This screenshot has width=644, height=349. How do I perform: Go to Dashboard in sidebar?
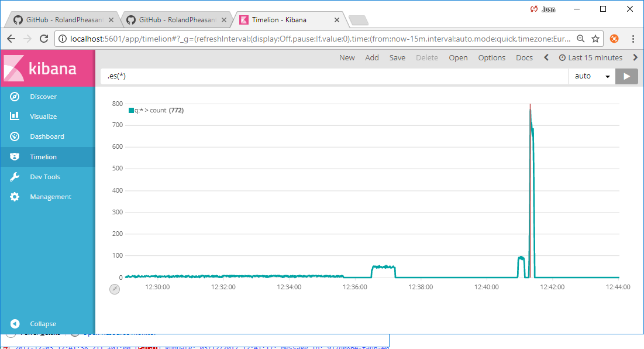pos(47,136)
